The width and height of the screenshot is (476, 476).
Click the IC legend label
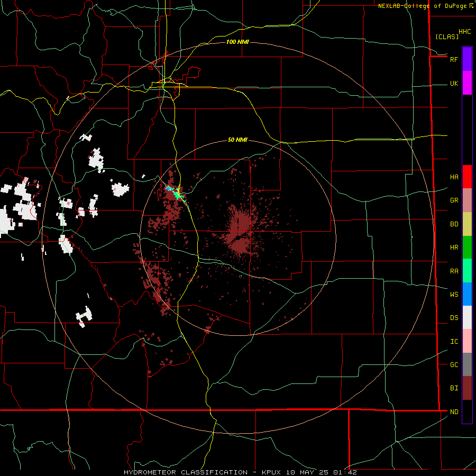click(454, 342)
